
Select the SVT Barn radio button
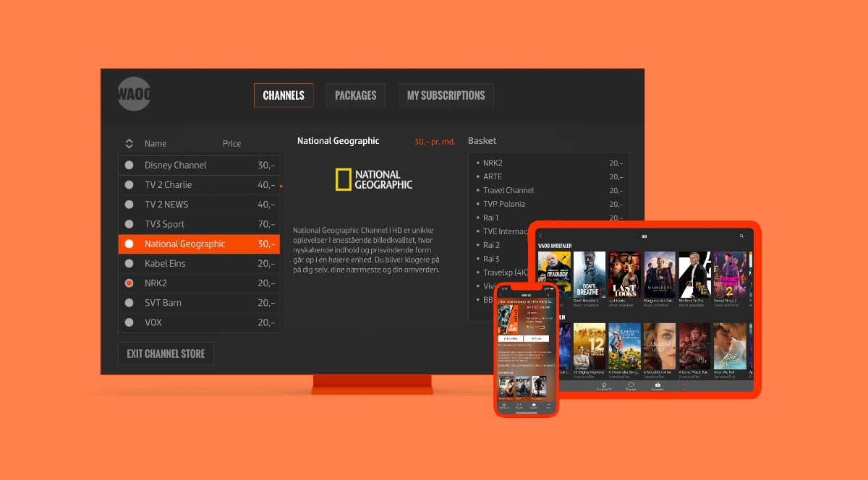pos(129,302)
